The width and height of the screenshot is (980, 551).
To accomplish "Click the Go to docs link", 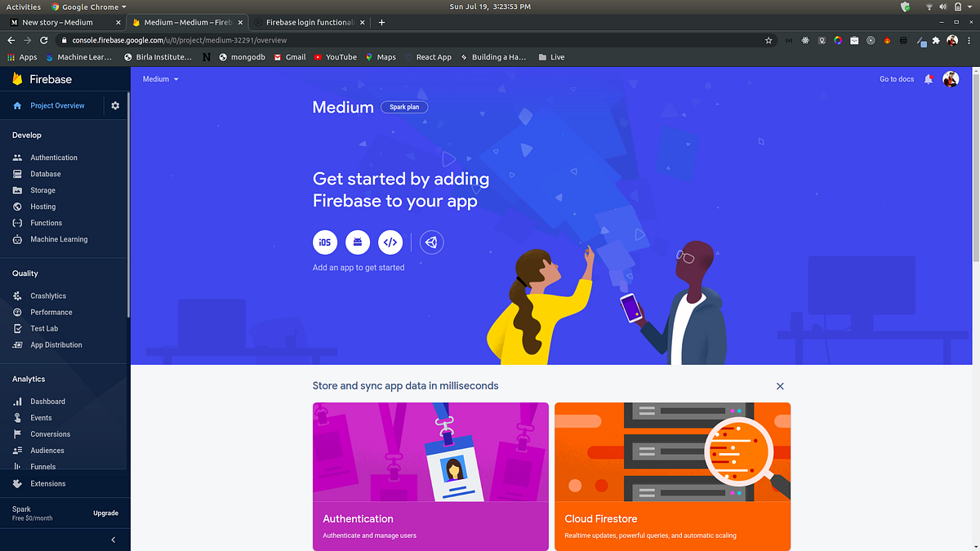I will click(x=897, y=79).
